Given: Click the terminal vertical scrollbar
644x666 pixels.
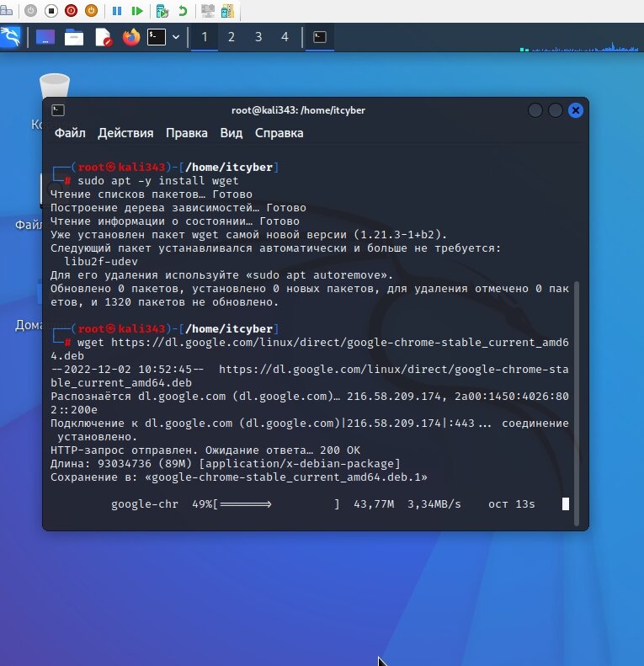Looking at the screenshot, I should click(x=577, y=403).
